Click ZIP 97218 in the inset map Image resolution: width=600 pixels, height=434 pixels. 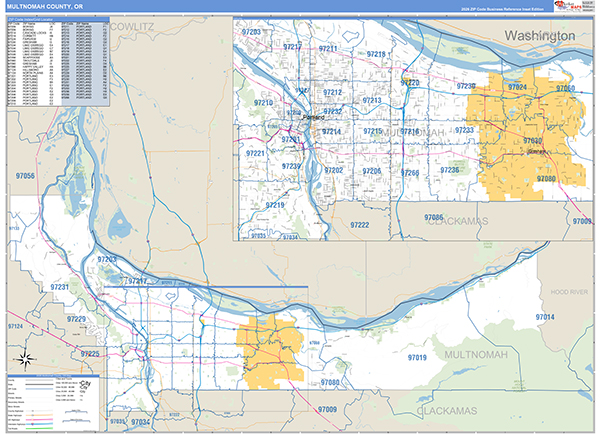pos(376,54)
